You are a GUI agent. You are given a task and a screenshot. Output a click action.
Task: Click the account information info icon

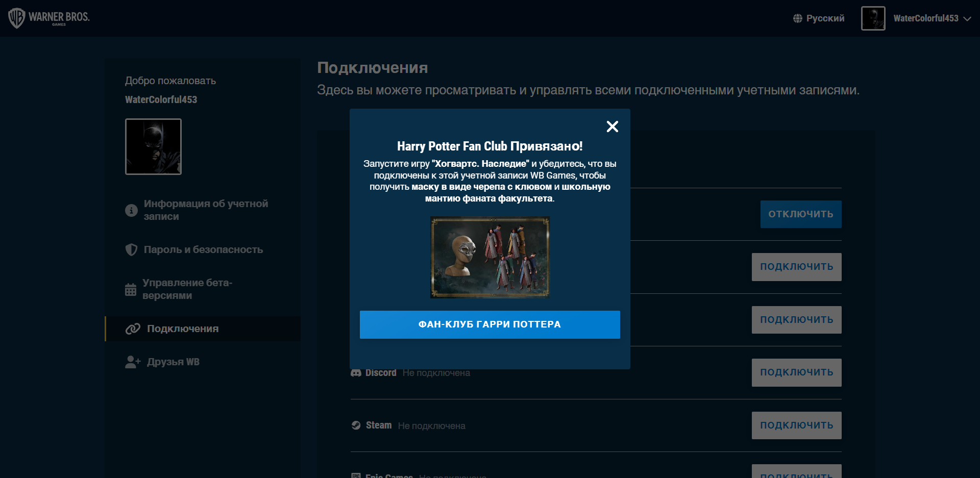131,210
